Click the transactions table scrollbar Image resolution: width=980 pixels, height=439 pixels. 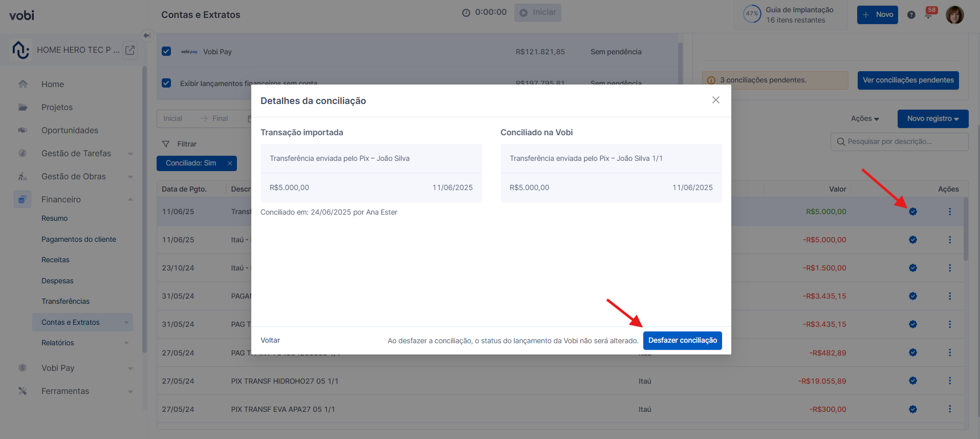tap(966, 229)
